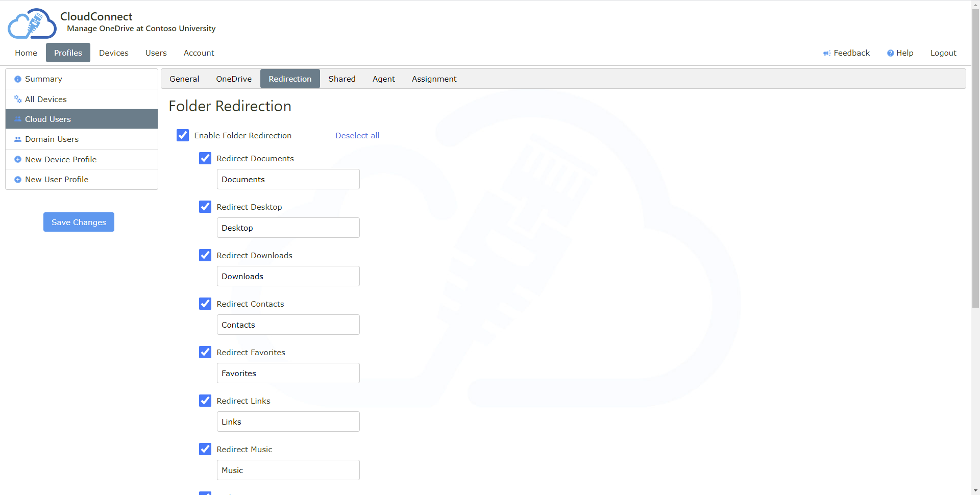Click the Feedback megaphone icon
980x495 pixels.
tap(826, 53)
